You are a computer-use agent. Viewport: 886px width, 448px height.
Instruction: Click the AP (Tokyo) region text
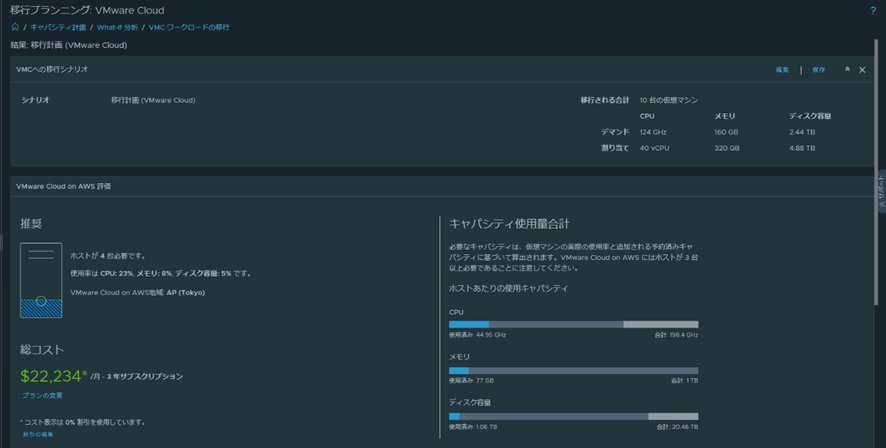pyautogui.click(x=185, y=293)
